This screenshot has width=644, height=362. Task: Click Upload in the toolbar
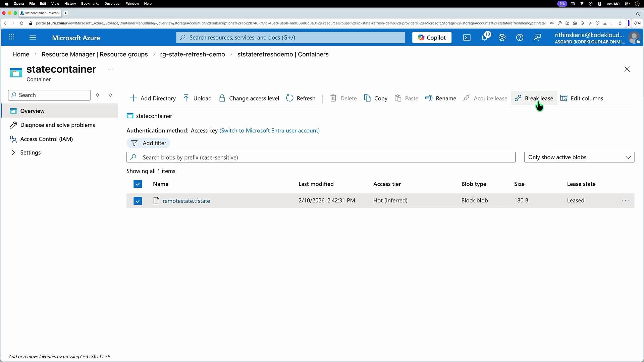(198, 98)
